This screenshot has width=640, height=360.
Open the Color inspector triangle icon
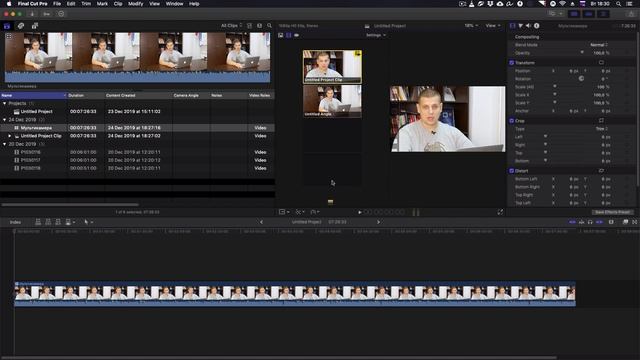[x=520, y=26]
